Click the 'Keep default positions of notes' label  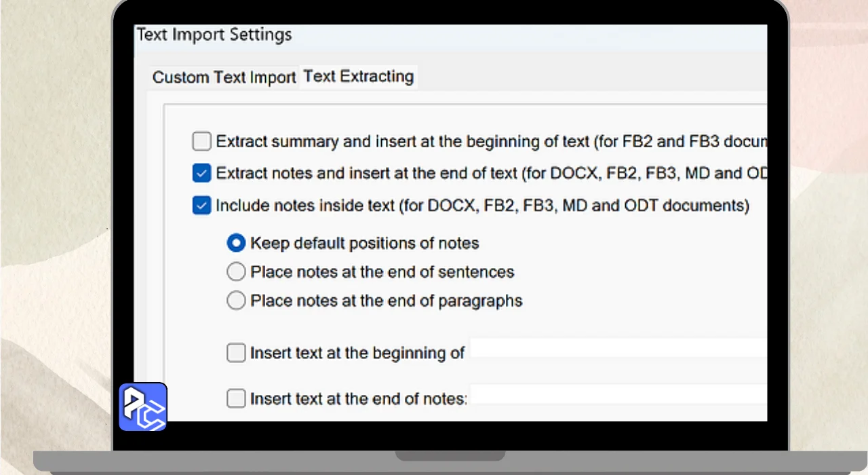[364, 243]
